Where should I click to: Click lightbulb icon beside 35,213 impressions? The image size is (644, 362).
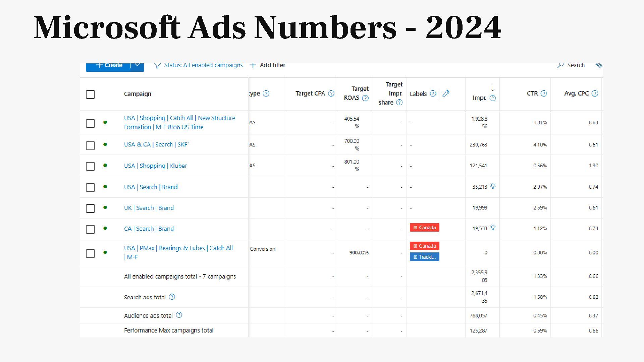[x=493, y=186]
